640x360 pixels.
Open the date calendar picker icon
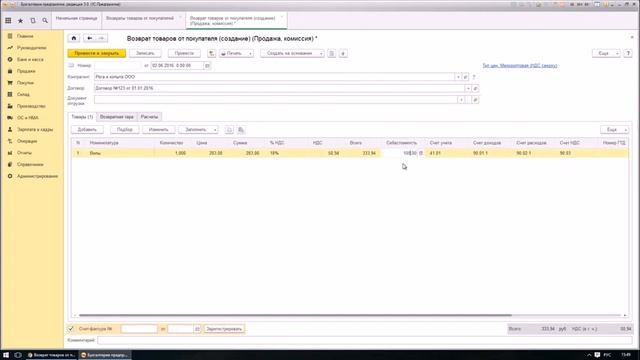(207, 65)
